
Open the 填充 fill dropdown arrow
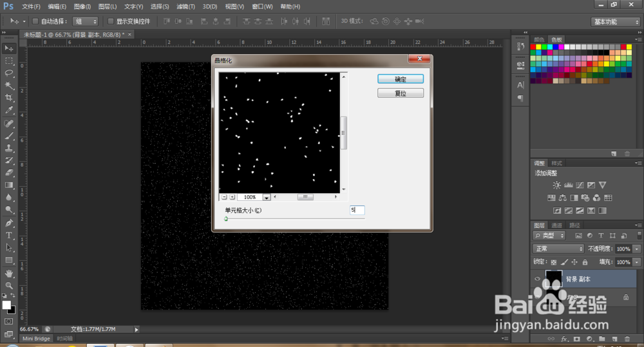[637, 262]
